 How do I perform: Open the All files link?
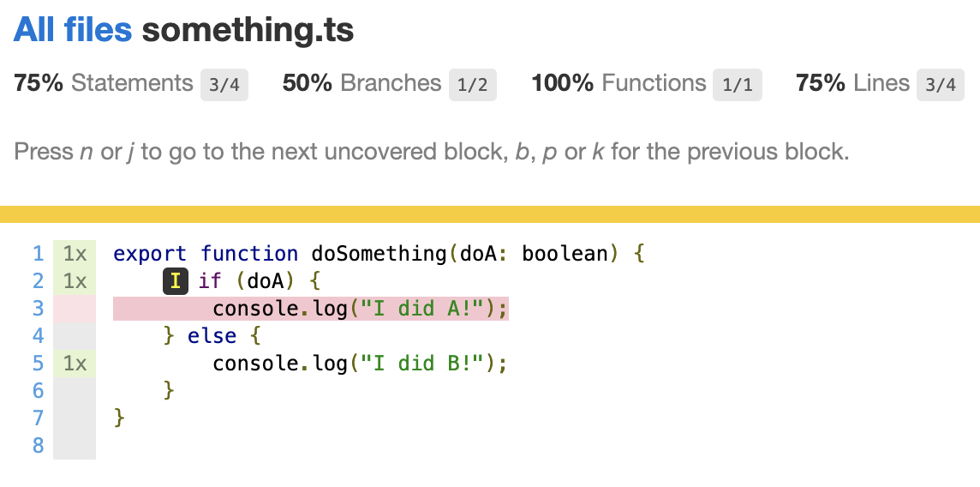[73, 29]
